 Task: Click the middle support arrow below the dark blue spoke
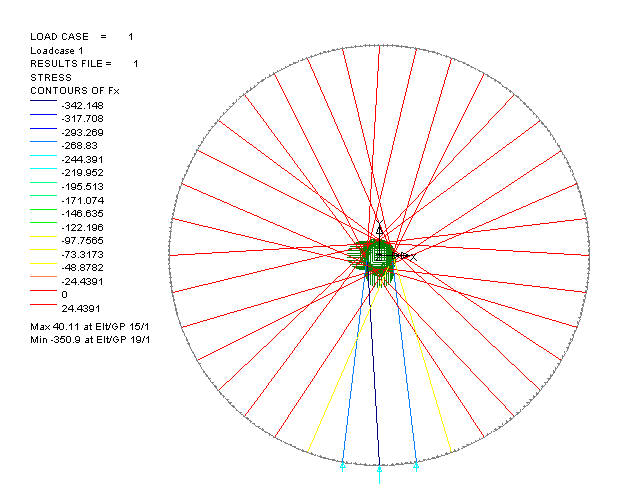379,466
